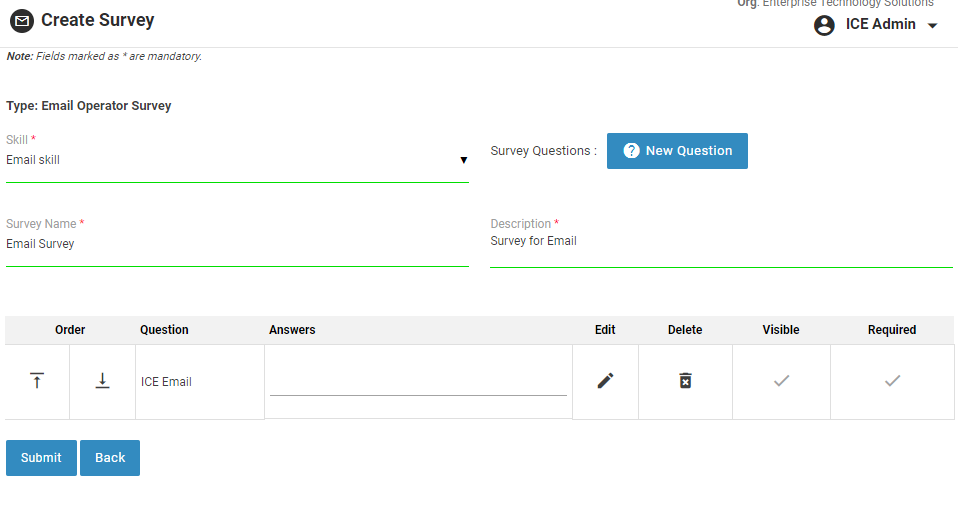The height and width of the screenshot is (511, 958).
Task: Select the Email skill combo box
Action: (230, 160)
